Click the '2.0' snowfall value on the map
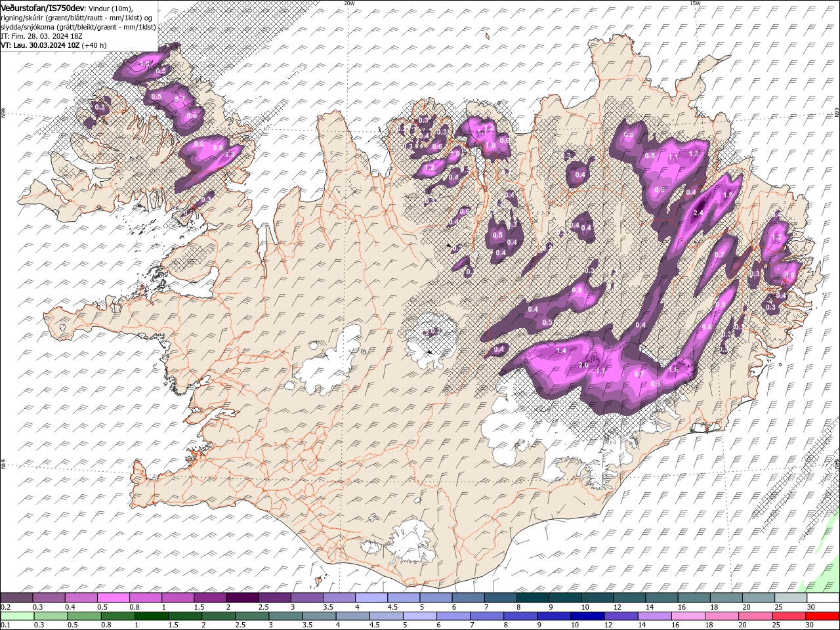The height and width of the screenshot is (630, 840). point(583,365)
